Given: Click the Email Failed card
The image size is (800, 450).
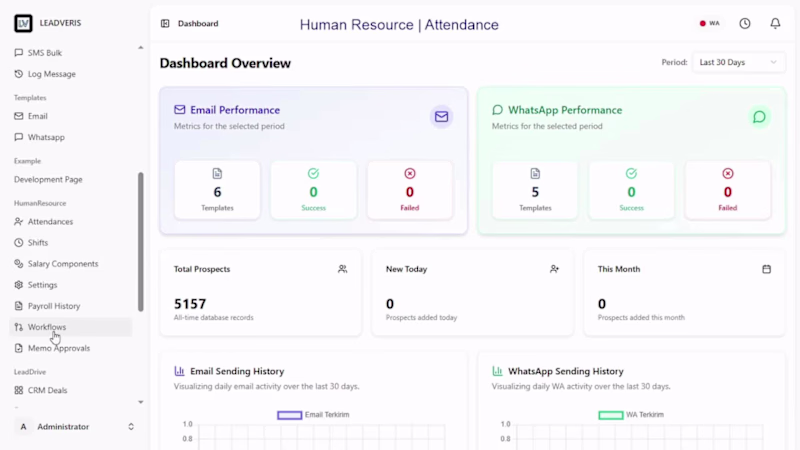Looking at the screenshot, I should tap(410, 190).
